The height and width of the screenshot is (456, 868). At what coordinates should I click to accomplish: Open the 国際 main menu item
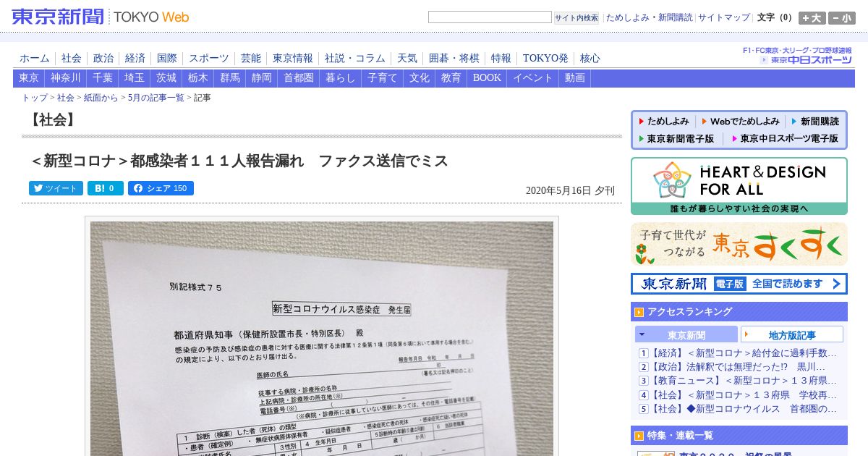[x=167, y=59]
